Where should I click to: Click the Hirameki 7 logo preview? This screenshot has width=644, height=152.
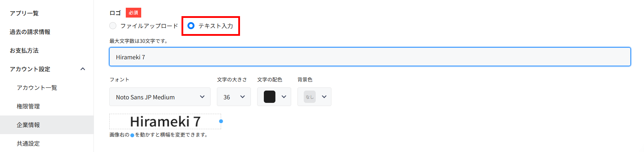tap(165, 121)
